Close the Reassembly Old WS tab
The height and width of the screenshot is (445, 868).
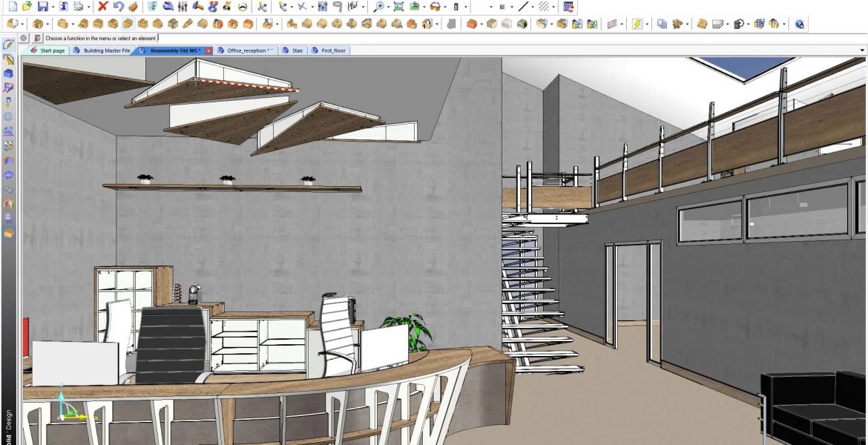pyautogui.click(x=208, y=50)
